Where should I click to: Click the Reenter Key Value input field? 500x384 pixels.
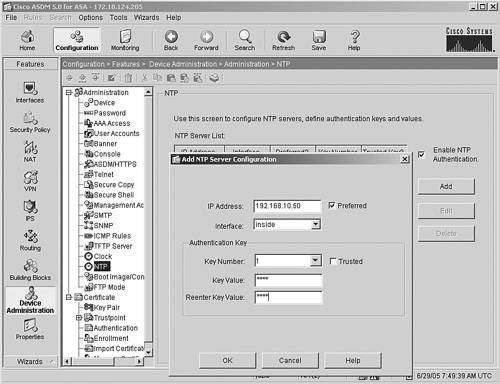289,297
